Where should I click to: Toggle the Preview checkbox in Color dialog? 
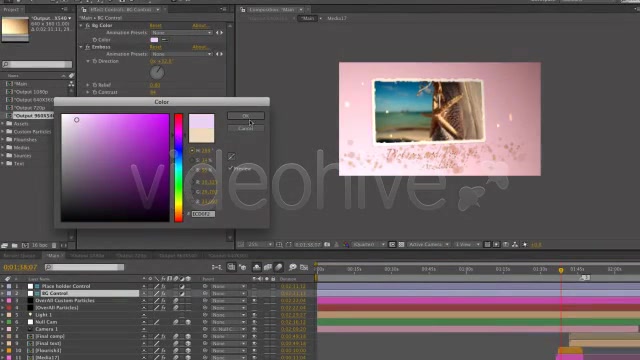point(231,168)
